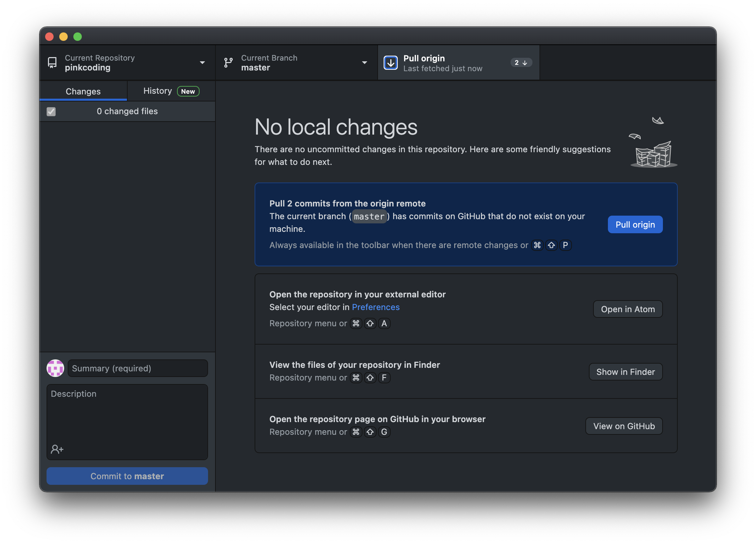Close the window with the red button
Screen dimensions: 756x544
pos(49,37)
